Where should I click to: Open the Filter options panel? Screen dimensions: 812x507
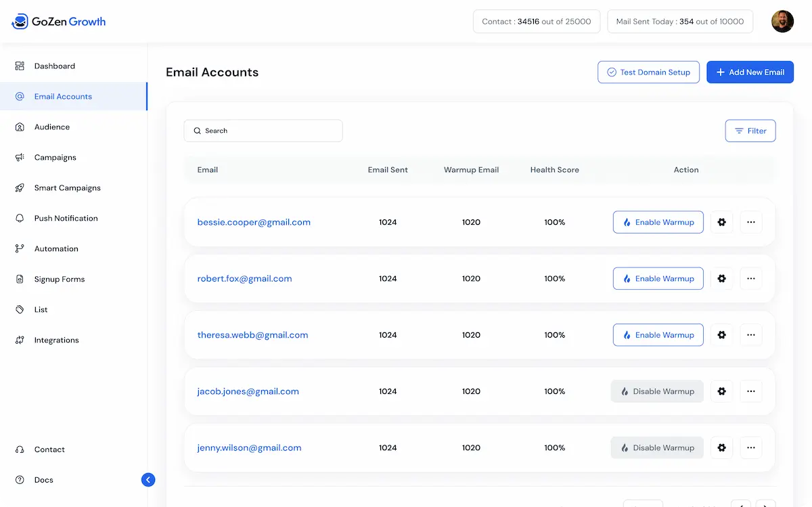coord(750,131)
